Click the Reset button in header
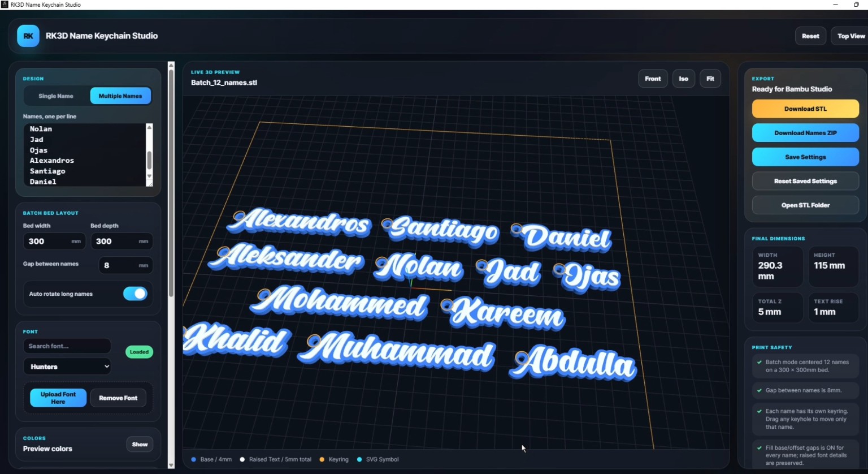Screen dimensions: 868x474 tap(810, 36)
